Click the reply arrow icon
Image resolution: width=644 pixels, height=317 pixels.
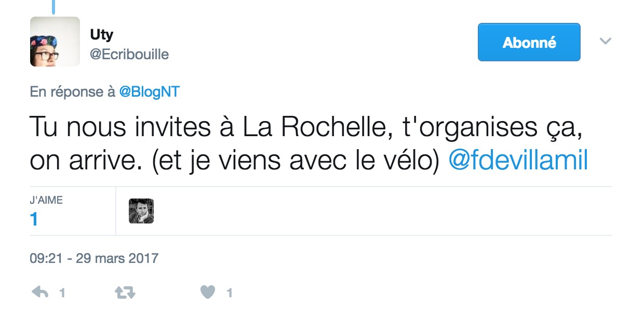coord(39,293)
